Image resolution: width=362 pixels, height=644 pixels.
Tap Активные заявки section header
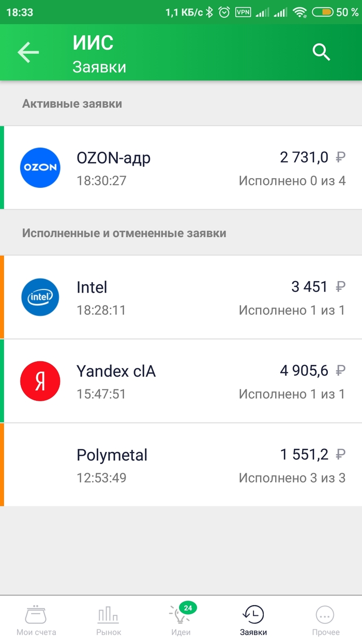[x=72, y=104]
